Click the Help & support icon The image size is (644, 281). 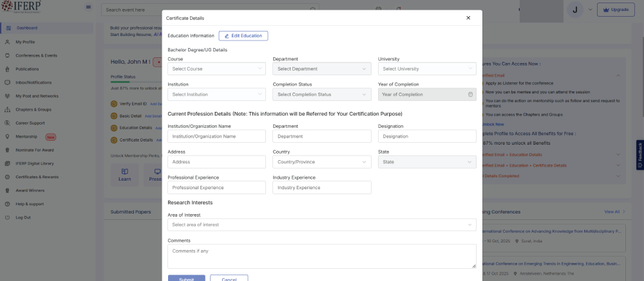(x=8, y=204)
